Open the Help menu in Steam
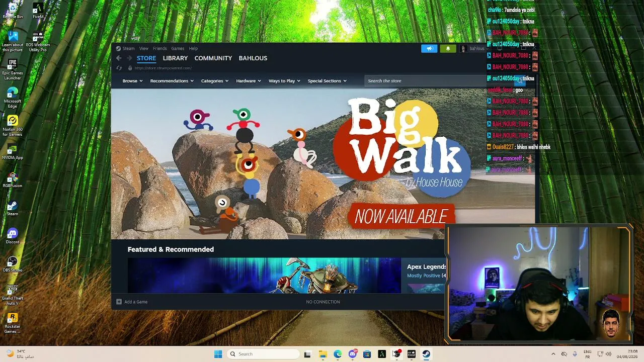The width and height of the screenshot is (644, 362). point(193,49)
